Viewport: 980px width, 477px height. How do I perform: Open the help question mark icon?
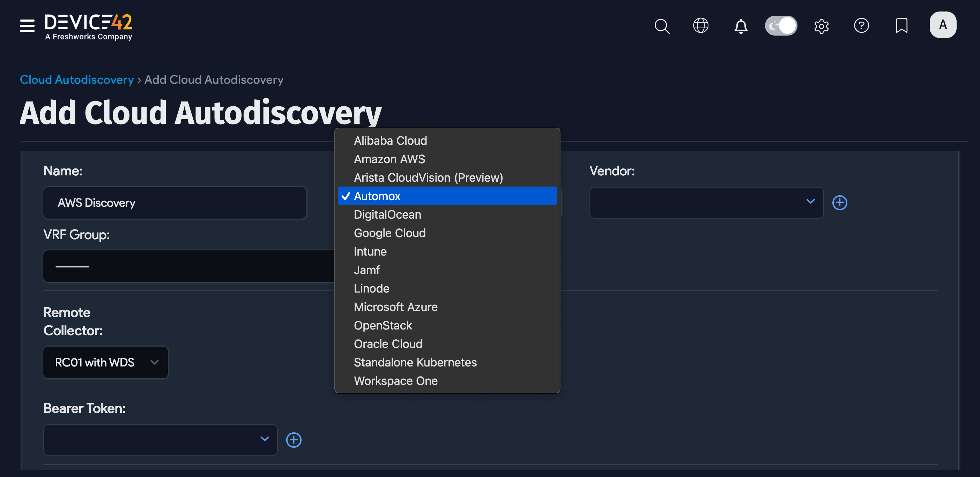(x=861, y=26)
